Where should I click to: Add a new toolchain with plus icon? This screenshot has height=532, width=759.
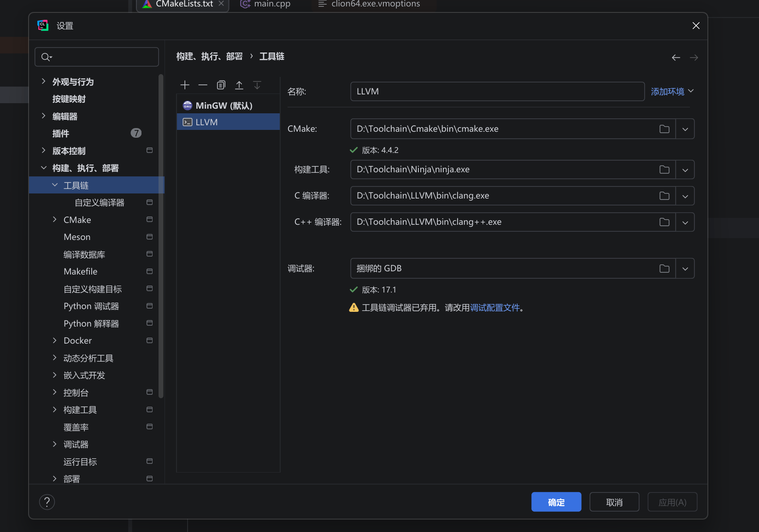tap(185, 85)
